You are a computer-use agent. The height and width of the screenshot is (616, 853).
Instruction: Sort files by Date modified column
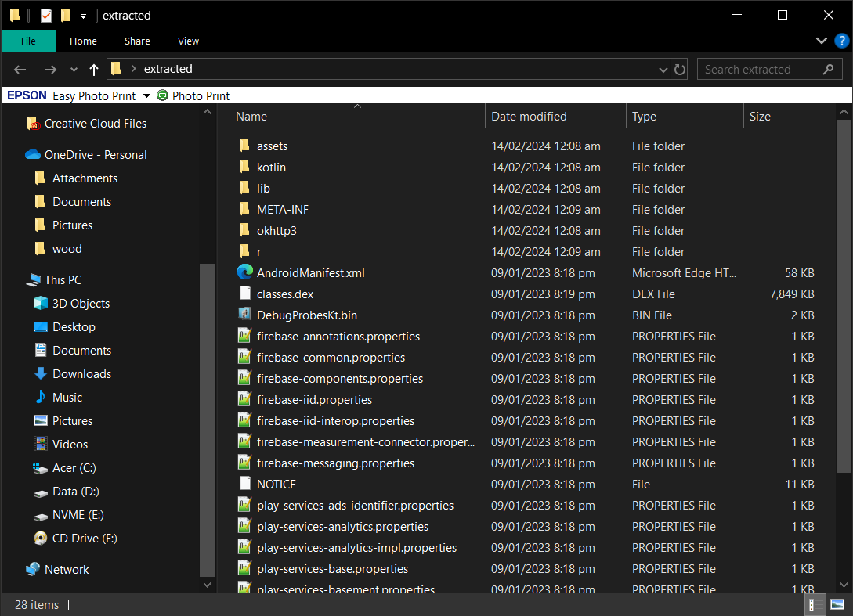529,116
